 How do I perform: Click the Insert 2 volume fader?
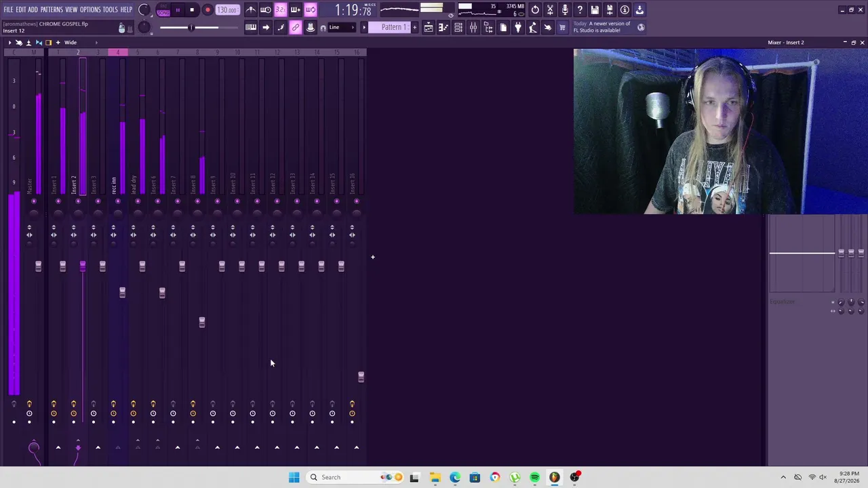coord(83,266)
